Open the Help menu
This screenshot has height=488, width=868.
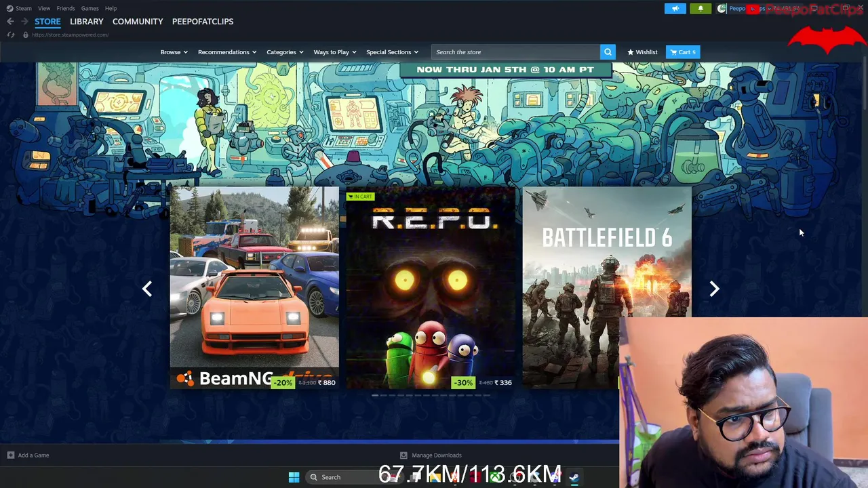111,8
